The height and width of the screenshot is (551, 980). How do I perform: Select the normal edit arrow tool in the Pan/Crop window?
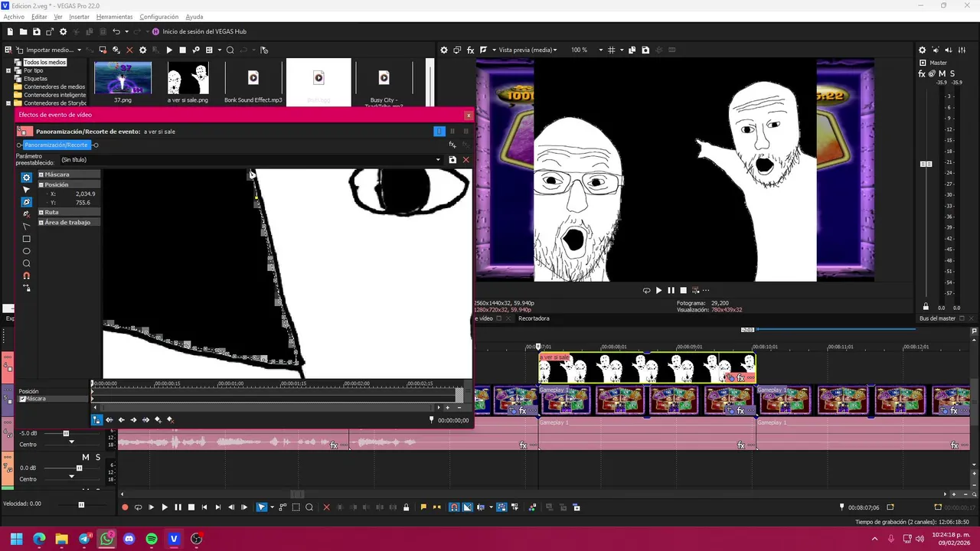(x=26, y=190)
